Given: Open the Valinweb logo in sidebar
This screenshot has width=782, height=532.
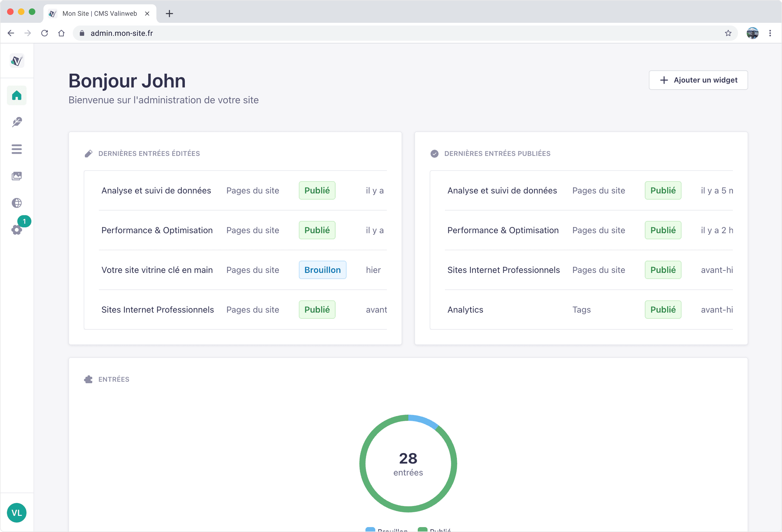Looking at the screenshot, I should click(x=17, y=61).
